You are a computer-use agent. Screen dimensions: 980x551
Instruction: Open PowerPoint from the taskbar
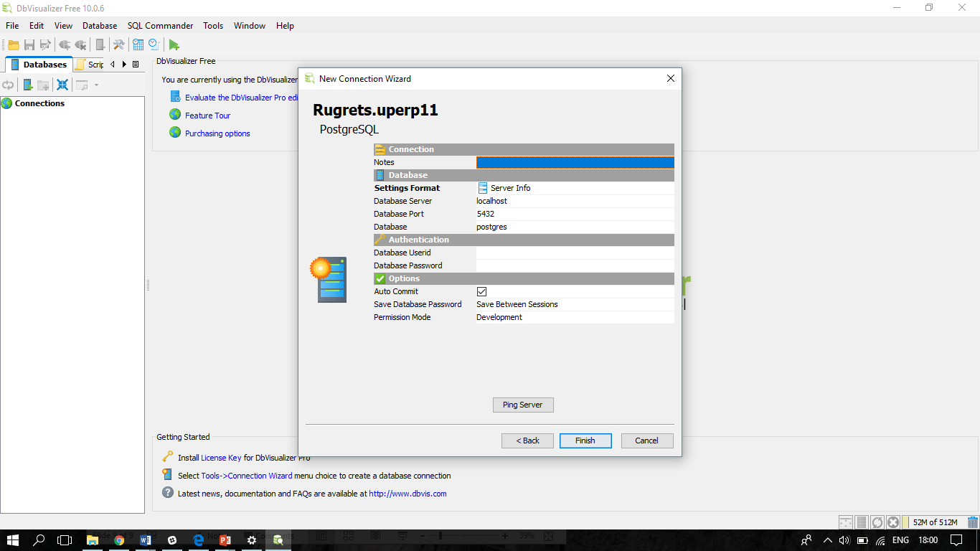[225, 540]
